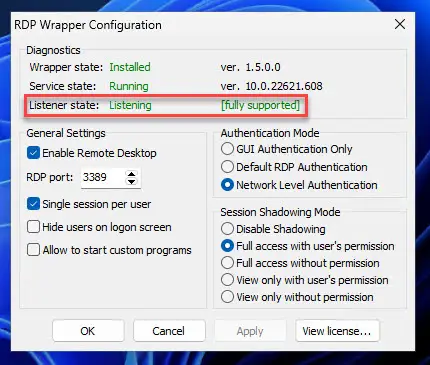
Task: Click the RDP port number field
Action: click(x=103, y=177)
